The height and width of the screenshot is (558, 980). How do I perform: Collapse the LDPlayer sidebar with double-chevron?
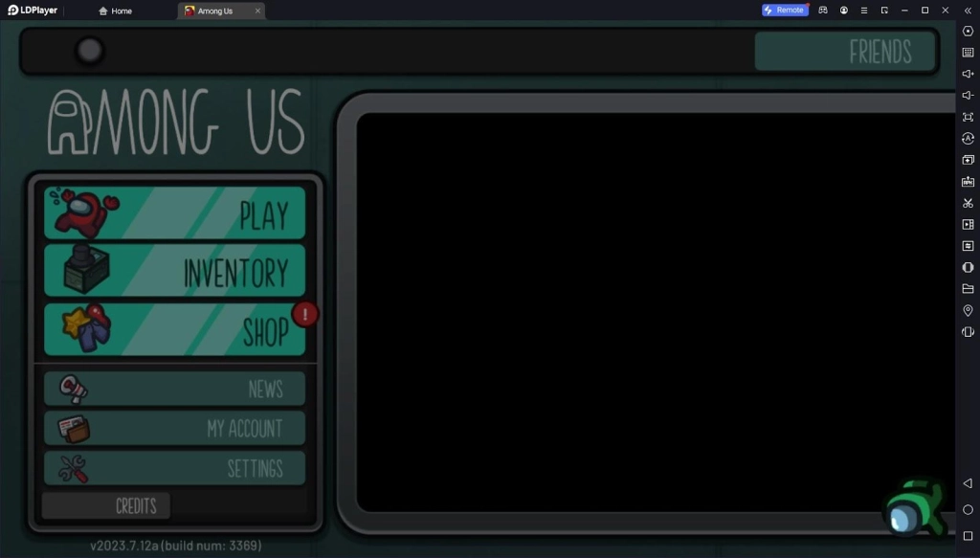968,11
